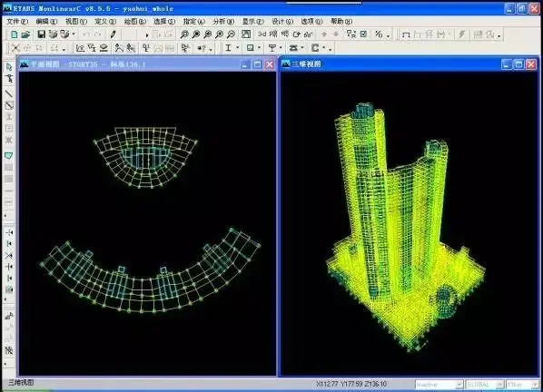
Task: Open the 视图 (View) menu
Action: 76,21
